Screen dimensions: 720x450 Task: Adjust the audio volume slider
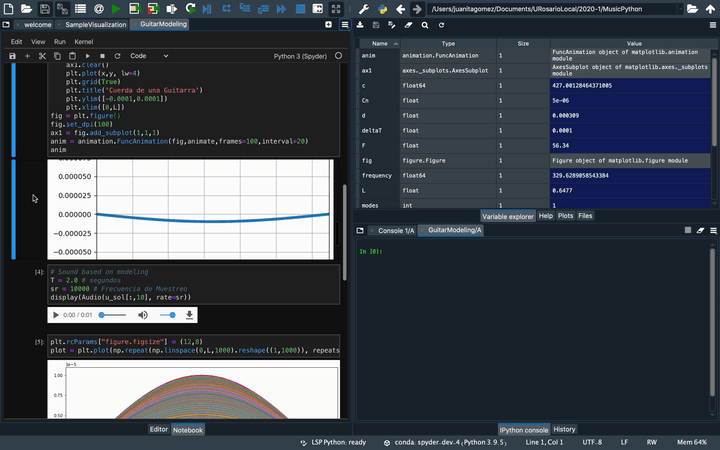pyautogui.click(x=168, y=315)
